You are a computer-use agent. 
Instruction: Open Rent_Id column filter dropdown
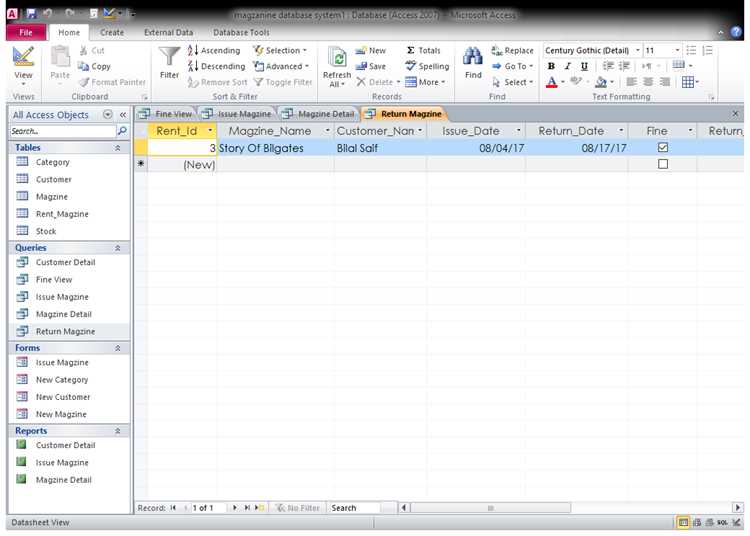pos(210,131)
